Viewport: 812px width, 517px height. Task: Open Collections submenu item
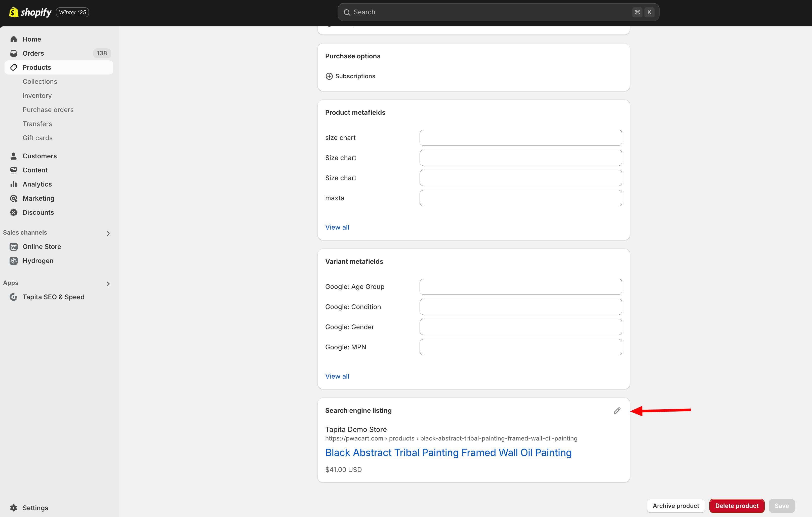click(40, 81)
